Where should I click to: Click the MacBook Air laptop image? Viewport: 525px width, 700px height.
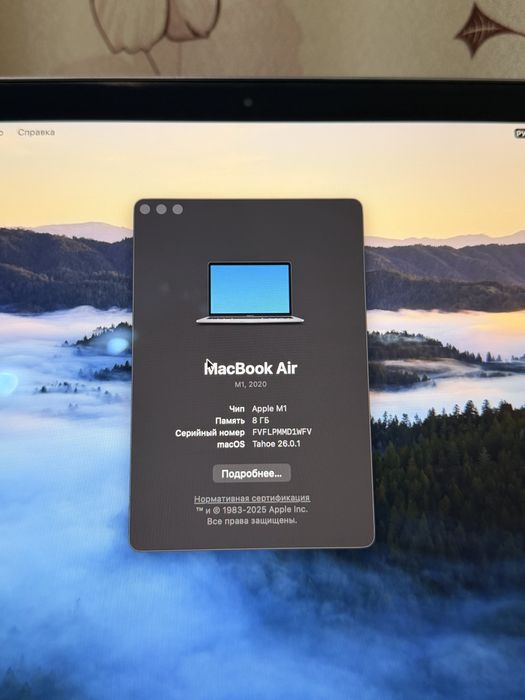coord(250,293)
